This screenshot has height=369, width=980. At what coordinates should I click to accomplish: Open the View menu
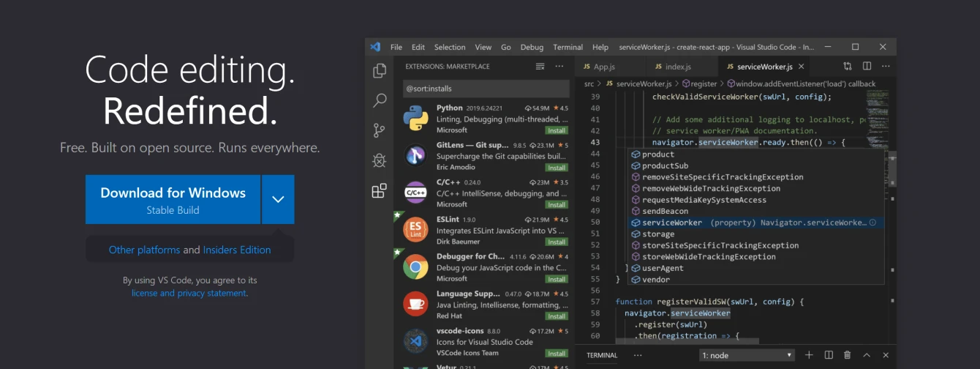(483, 47)
